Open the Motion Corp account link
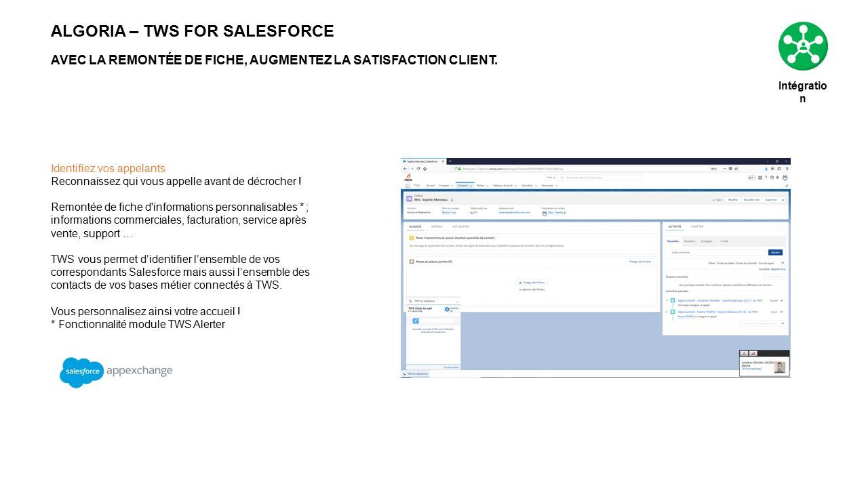The height and width of the screenshot is (488, 868). pos(449,212)
